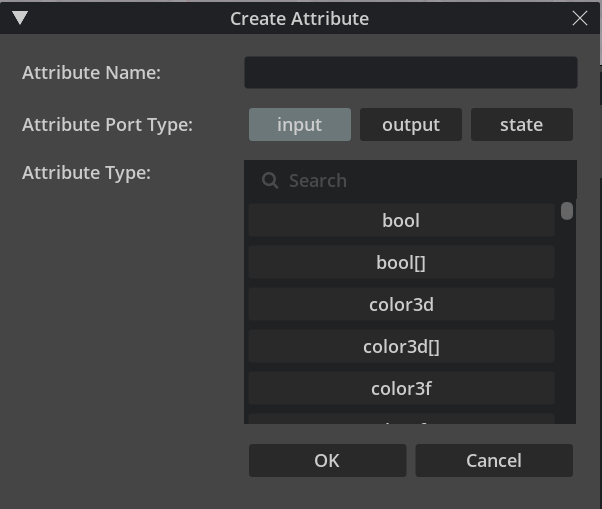Choose the color3d attribute type

point(401,305)
